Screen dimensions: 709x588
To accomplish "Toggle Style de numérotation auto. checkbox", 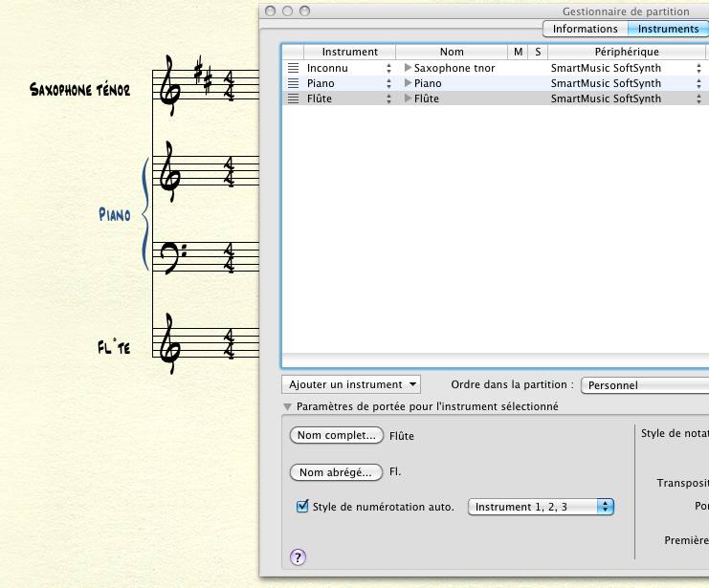I will tap(303, 507).
